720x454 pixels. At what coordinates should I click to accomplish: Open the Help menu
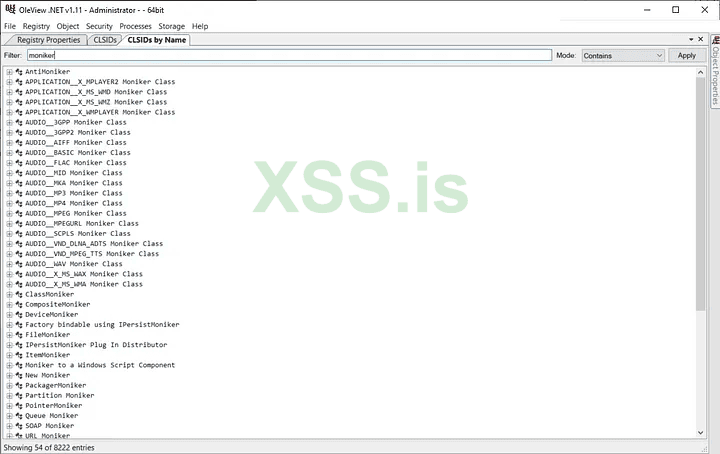[x=200, y=26]
